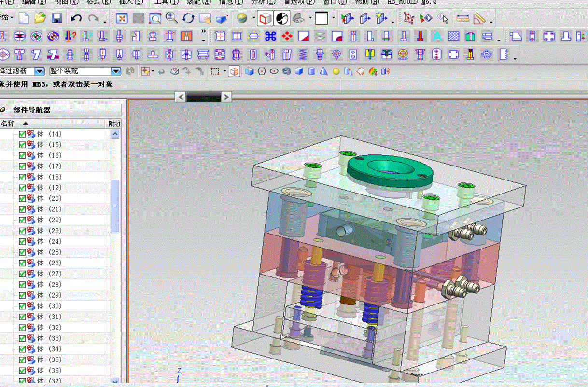The image size is (588, 387).
Task: Select the cyan letter A text icon
Action: 437,36
